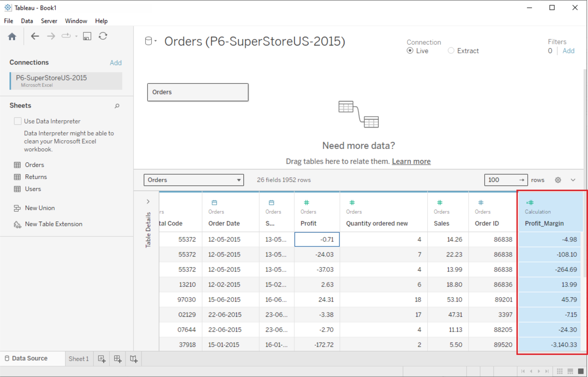The height and width of the screenshot is (377, 588).
Task: Apply row count with the arrow button
Action: [522, 180]
